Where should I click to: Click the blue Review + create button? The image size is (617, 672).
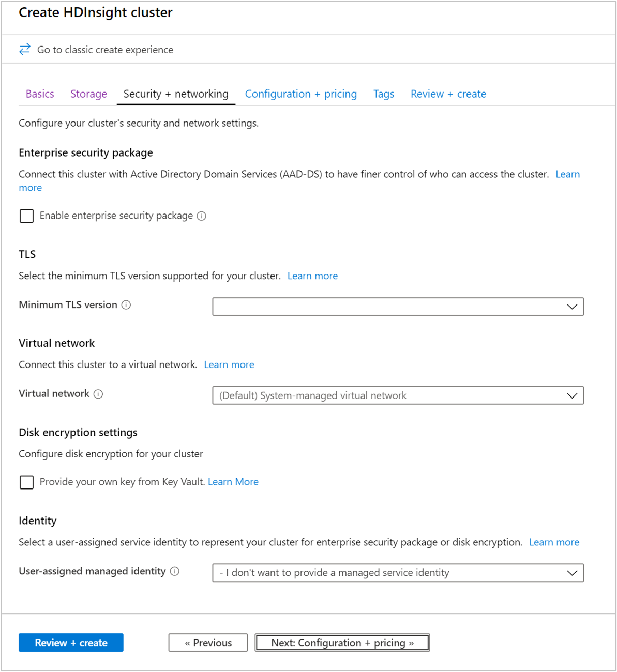71,643
